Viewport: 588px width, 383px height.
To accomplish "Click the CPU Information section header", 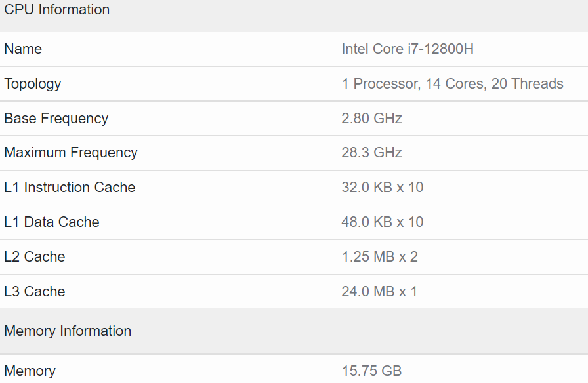I will tap(57, 10).
